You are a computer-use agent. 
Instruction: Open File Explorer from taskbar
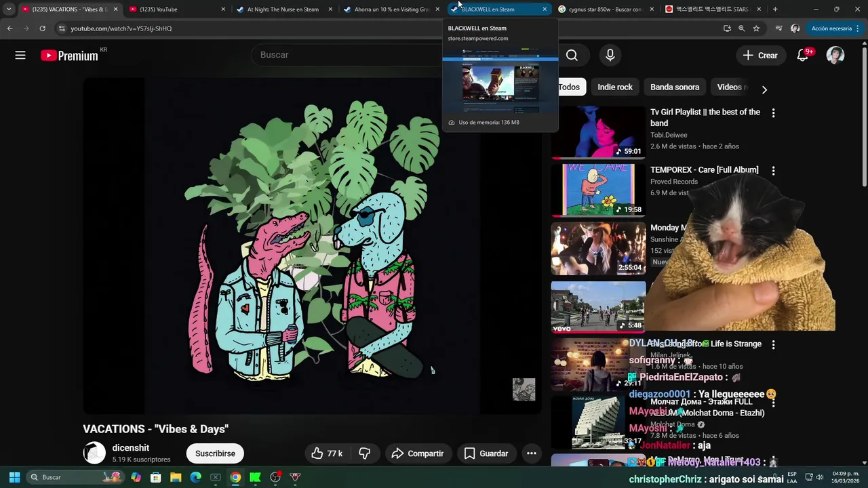coord(176,477)
